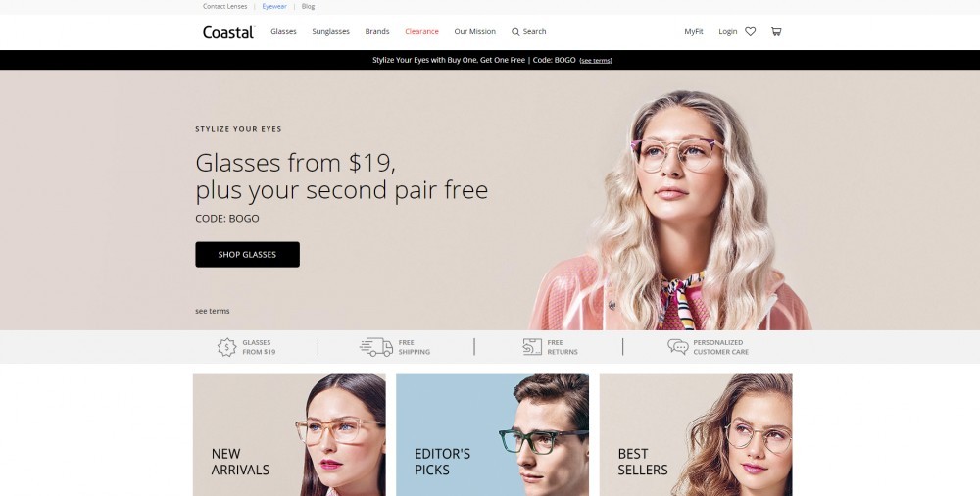This screenshot has width=980, height=496.
Task: Open the Editor's Picks tile
Action: point(493,434)
